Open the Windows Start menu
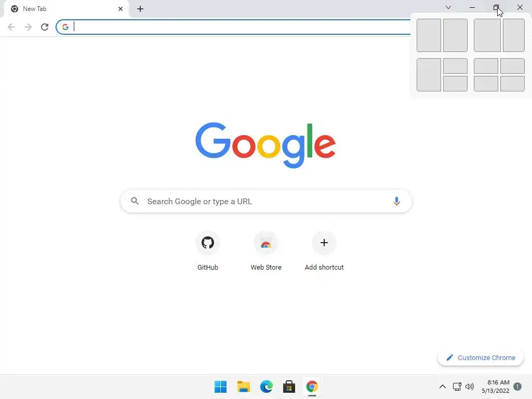Screen dimensions: 532x399 (x=220, y=387)
